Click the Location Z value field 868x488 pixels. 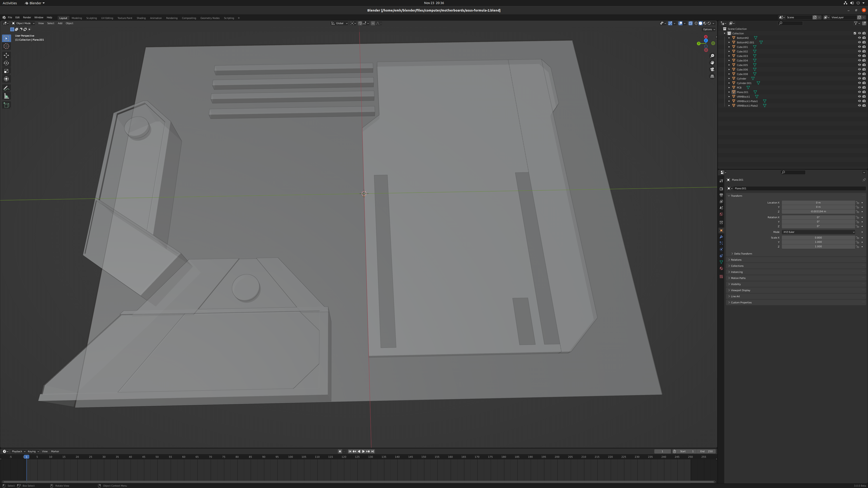click(x=818, y=211)
